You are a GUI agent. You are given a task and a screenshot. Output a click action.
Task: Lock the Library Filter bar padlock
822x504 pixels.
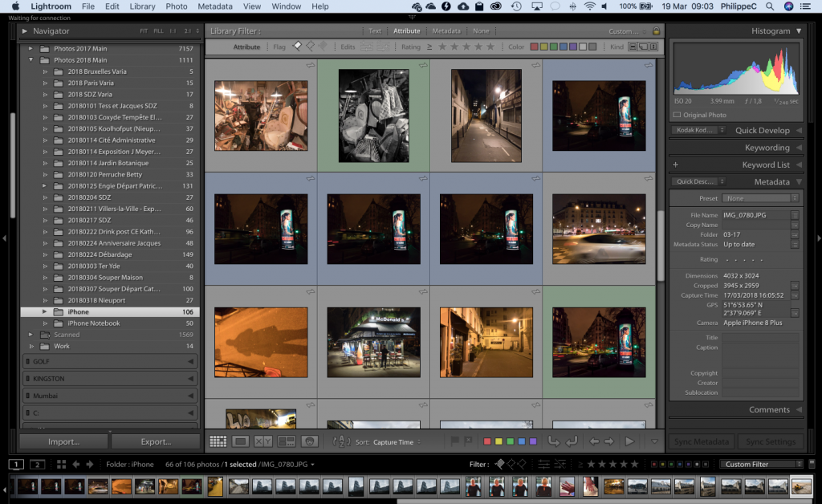[656, 31]
